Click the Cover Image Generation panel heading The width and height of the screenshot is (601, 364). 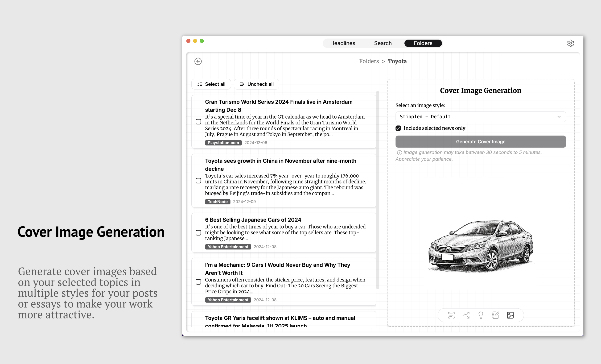tap(481, 91)
